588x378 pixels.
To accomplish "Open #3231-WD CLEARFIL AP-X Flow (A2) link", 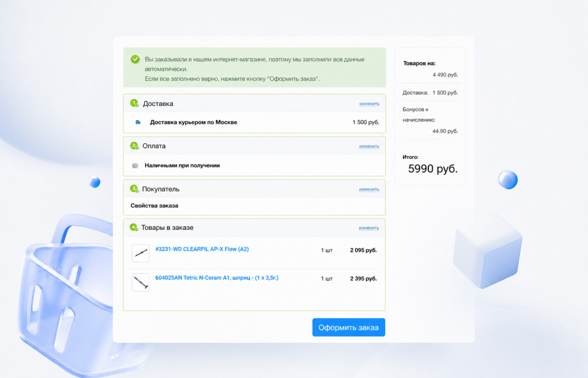I will coord(202,249).
